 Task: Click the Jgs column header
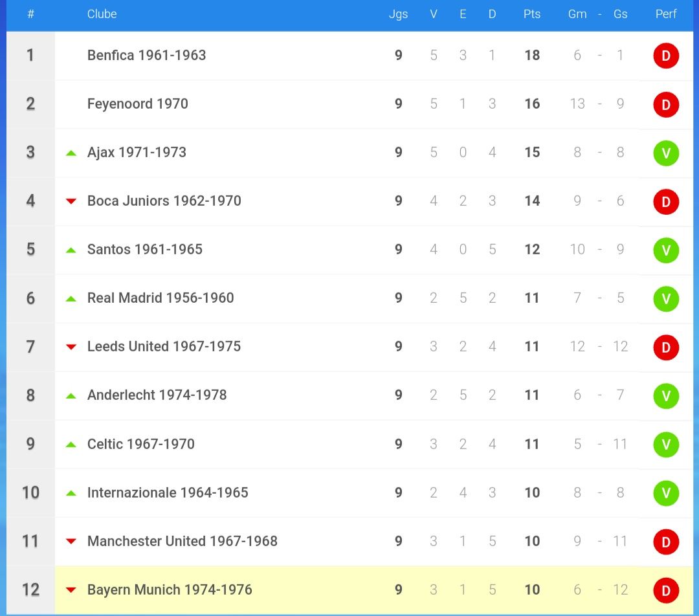coord(398,14)
